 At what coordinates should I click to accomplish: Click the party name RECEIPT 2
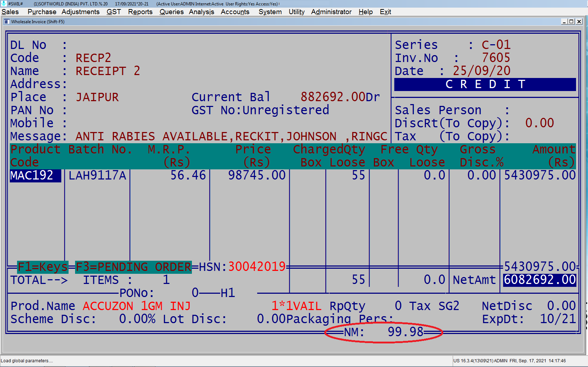coord(108,71)
